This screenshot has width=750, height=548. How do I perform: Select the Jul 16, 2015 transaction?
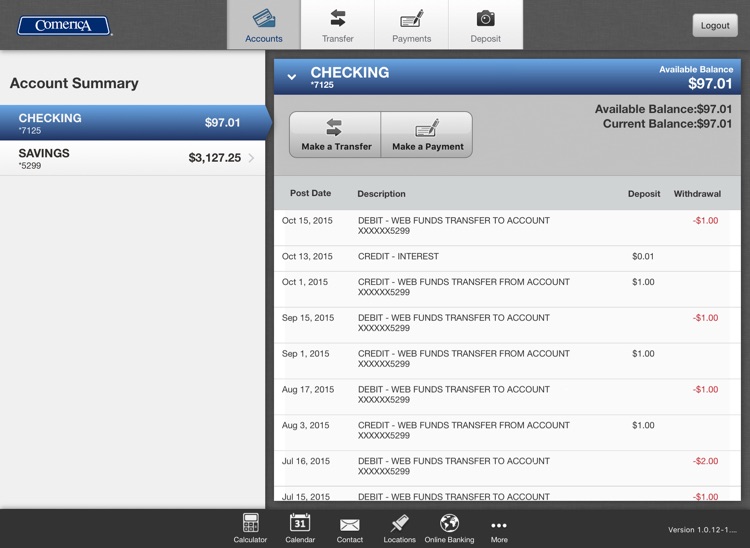[x=507, y=469]
